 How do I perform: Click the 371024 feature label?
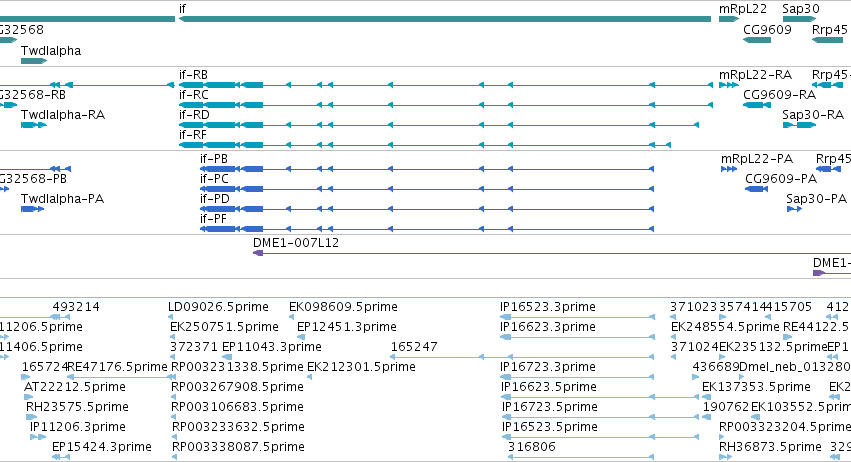695,347
